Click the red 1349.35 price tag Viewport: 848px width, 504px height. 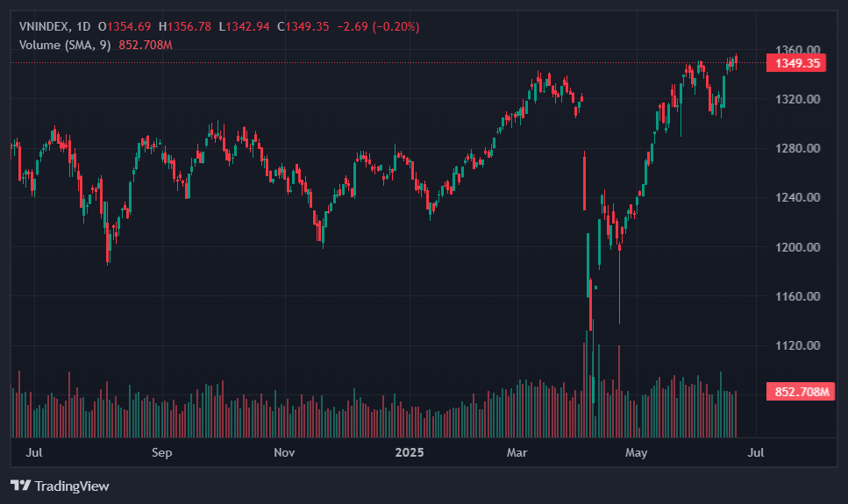point(797,63)
